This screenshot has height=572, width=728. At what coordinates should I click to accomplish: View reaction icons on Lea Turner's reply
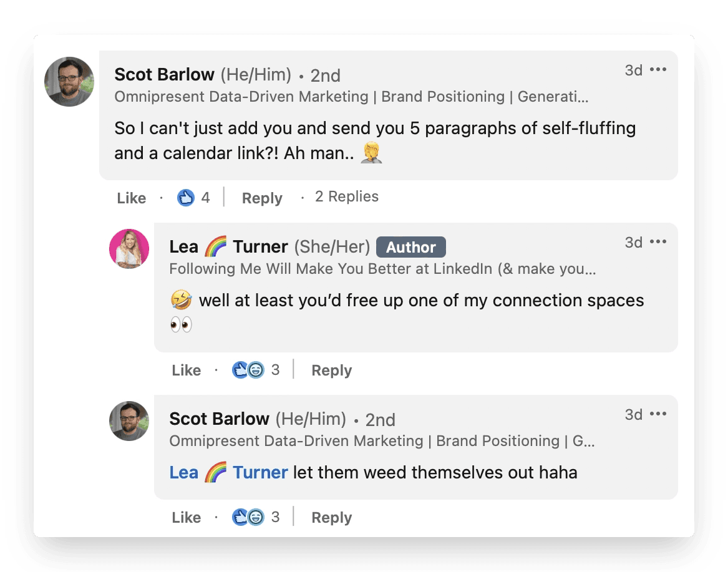pos(248,371)
